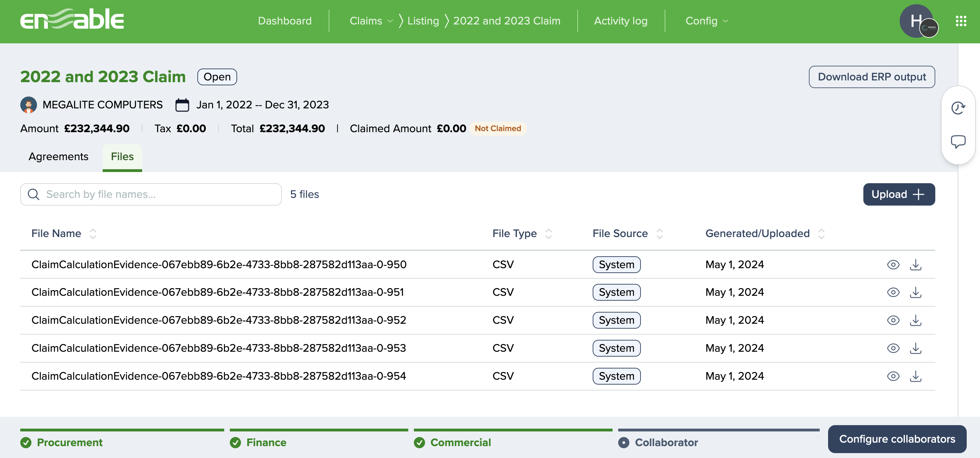Open the Activity log menu item
Viewport: 980px width, 458px height.
click(x=621, y=21)
